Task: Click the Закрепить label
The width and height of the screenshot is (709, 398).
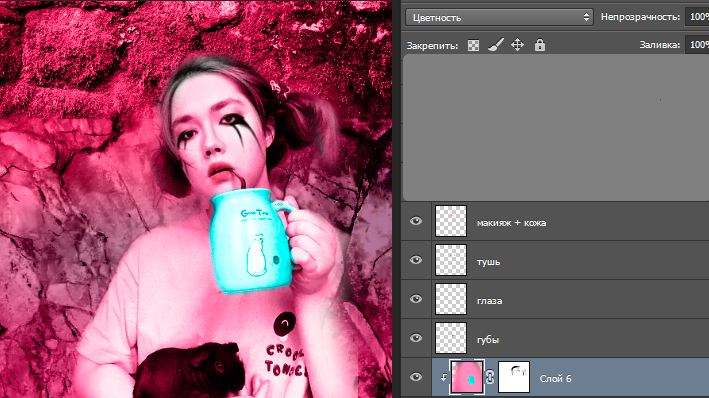Action: click(432, 46)
